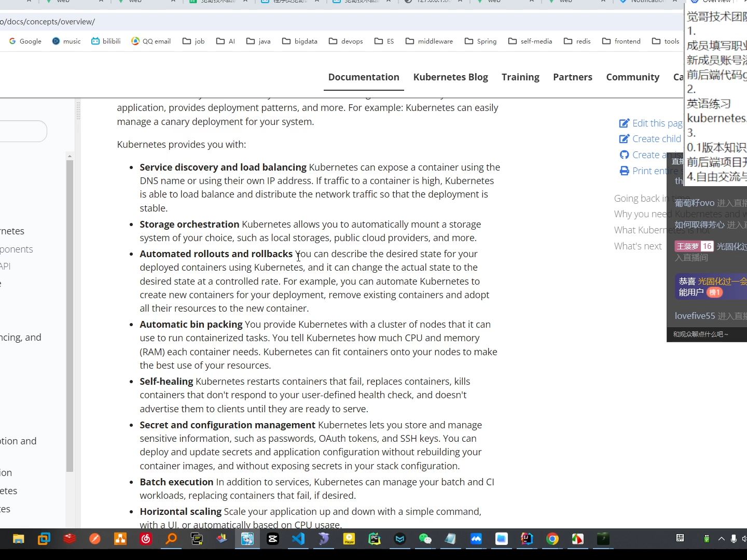Expand the bigdata bookmarks folder

pyautogui.click(x=300, y=41)
